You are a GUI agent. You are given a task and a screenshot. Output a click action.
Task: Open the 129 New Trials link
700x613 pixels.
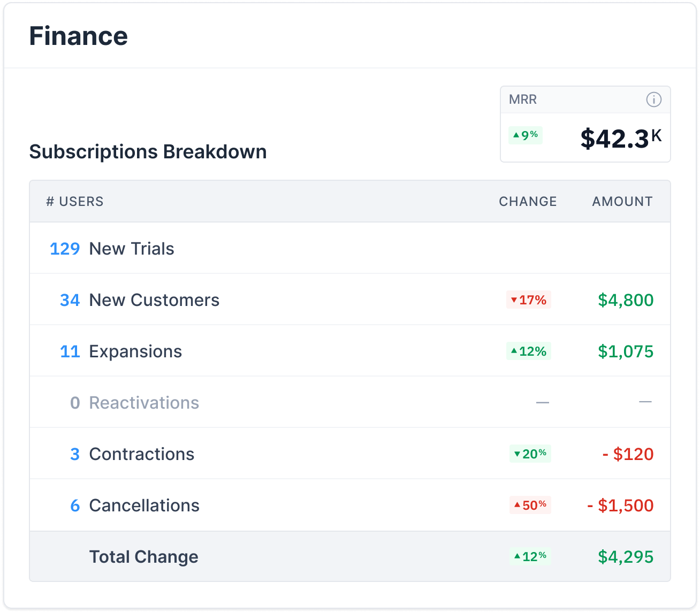(65, 249)
